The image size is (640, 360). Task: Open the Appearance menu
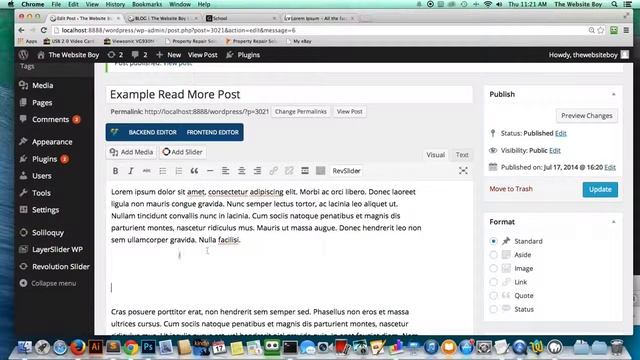coord(52,142)
